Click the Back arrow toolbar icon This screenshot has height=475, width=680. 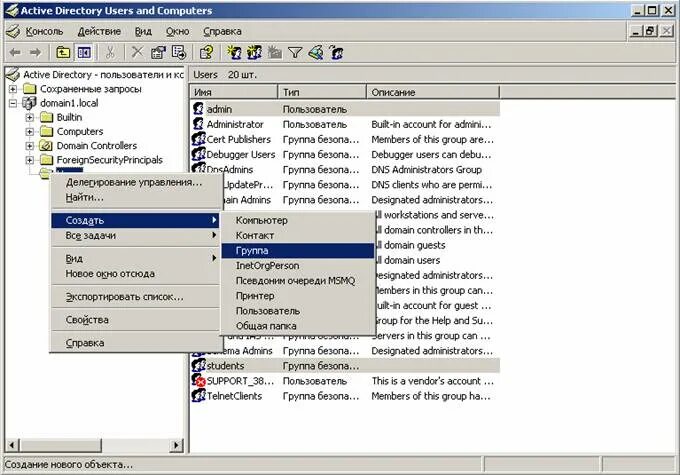tap(15, 53)
